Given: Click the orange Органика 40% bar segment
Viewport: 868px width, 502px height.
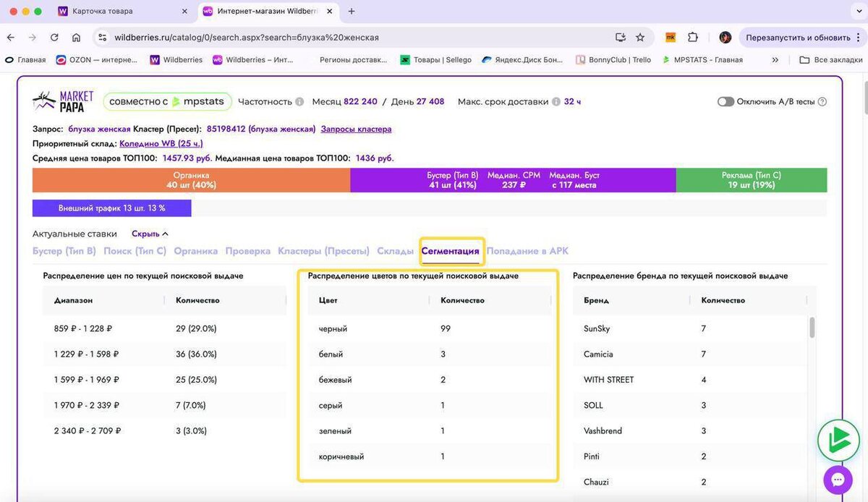Looking at the screenshot, I should (191, 180).
